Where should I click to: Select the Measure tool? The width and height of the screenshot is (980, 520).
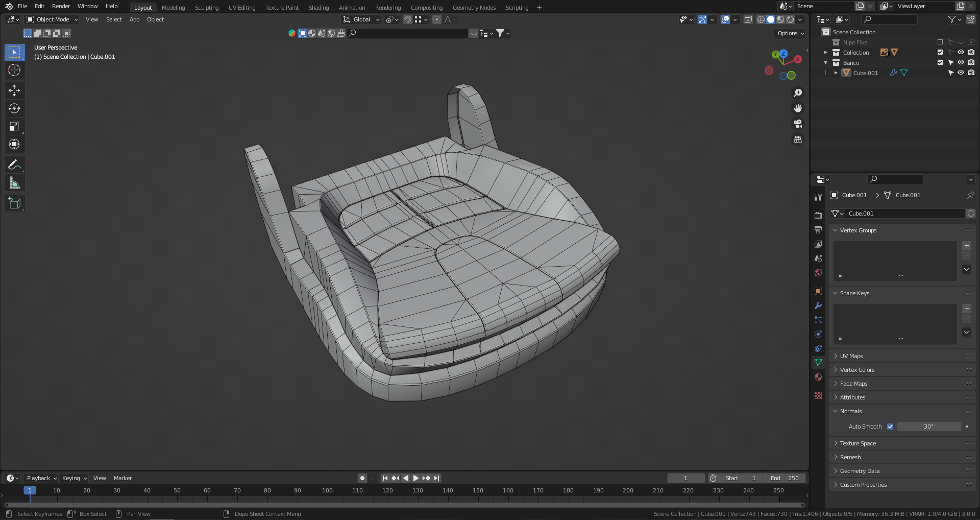point(14,183)
